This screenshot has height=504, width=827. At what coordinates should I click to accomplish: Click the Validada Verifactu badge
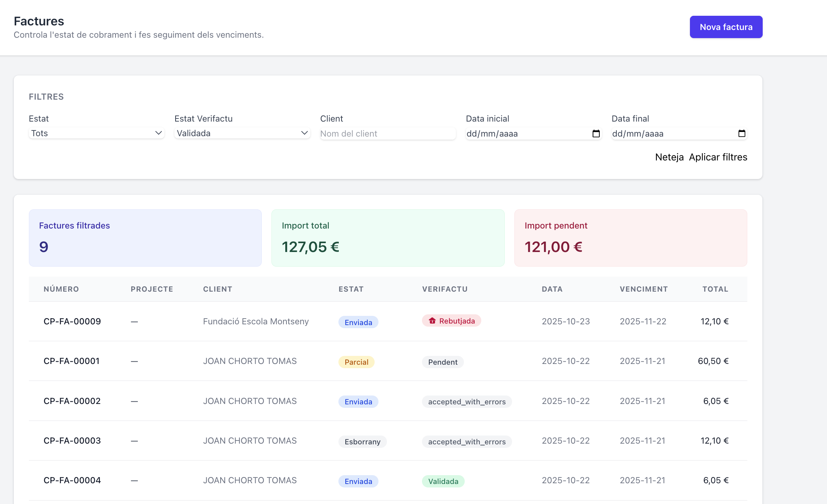click(443, 481)
